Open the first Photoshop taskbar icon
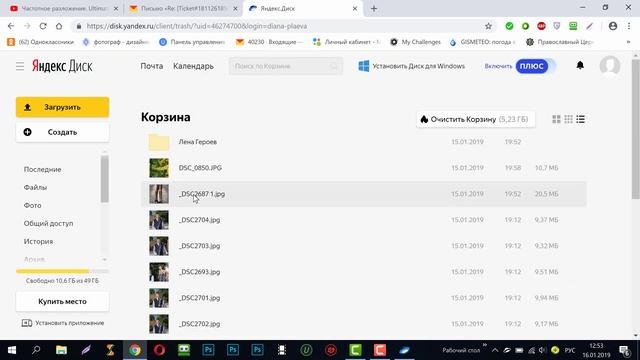640x360 pixels. [208, 350]
